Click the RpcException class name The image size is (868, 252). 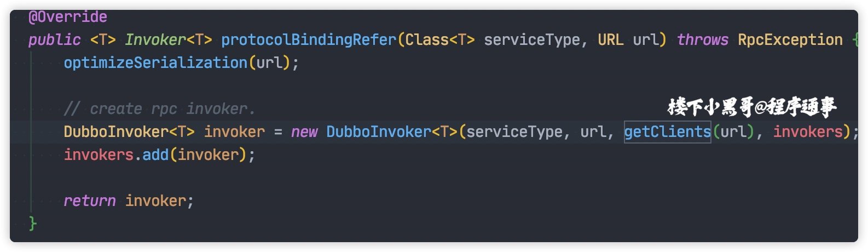pos(790,40)
